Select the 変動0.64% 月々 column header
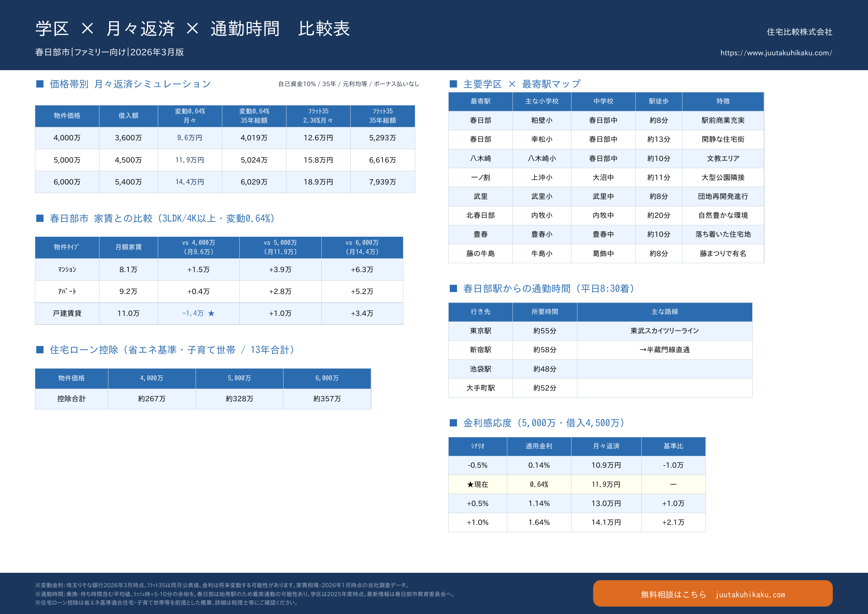Viewport: 868px width, 614px height. point(189,116)
